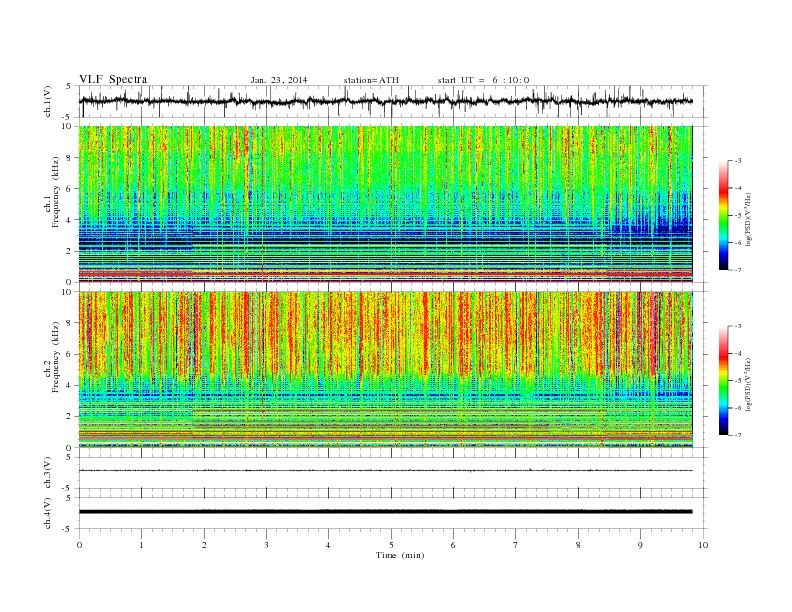The width and height of the screenshot is (792, 612).
Task: Click the ch.3 voltage waveform trace
Action: (x=385, y=470)
